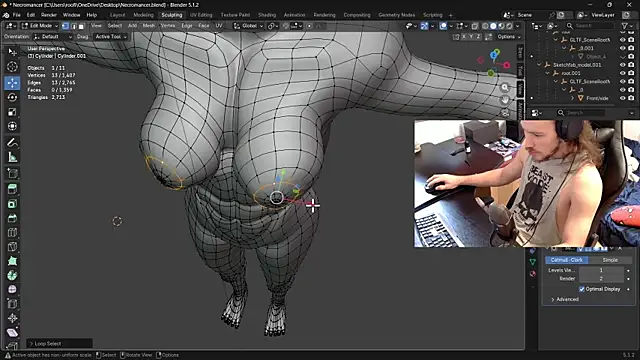Choose Simple subdivision type
Screen dimensions: 640x360
coord(610,260)
